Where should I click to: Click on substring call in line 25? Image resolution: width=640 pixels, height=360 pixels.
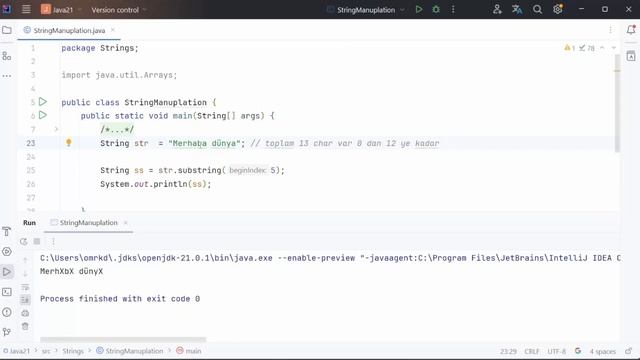pos(200,170)
